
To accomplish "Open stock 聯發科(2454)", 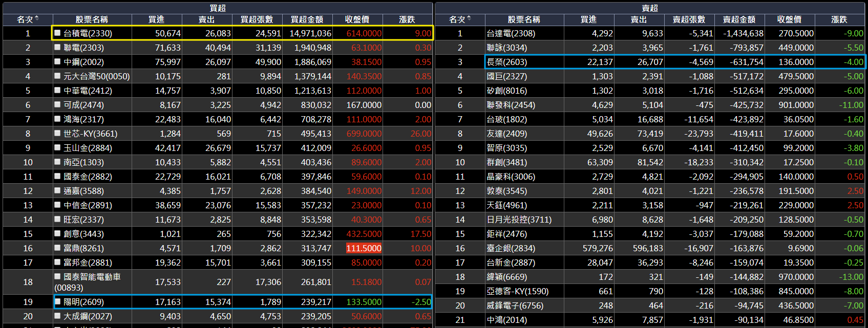I will [x=511, y=105].
